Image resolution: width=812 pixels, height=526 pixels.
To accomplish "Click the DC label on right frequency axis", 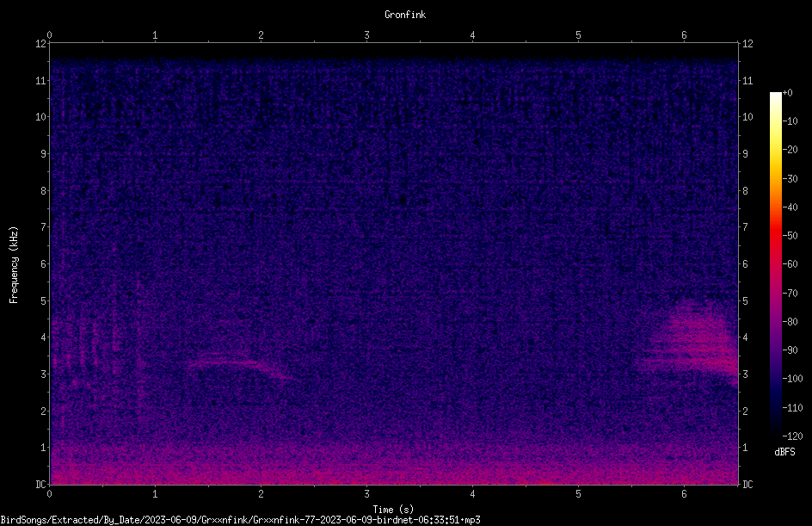I will 747,485.
